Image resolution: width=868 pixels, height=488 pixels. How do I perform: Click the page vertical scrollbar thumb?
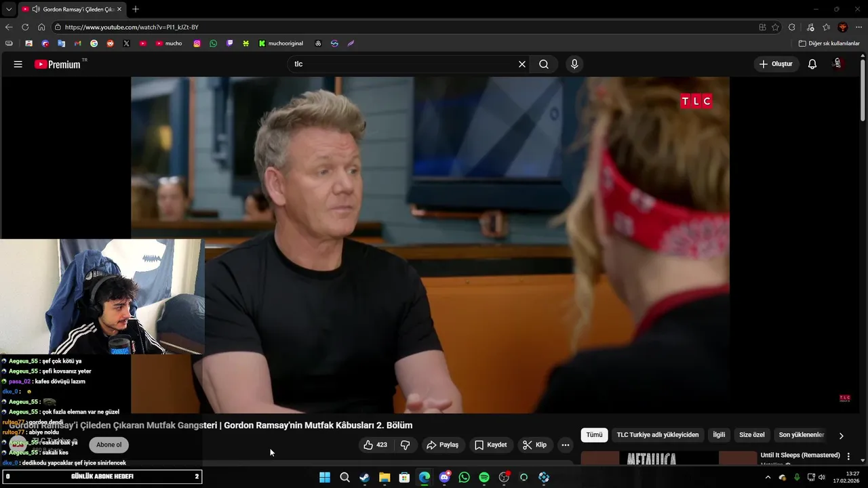[863, 91]
